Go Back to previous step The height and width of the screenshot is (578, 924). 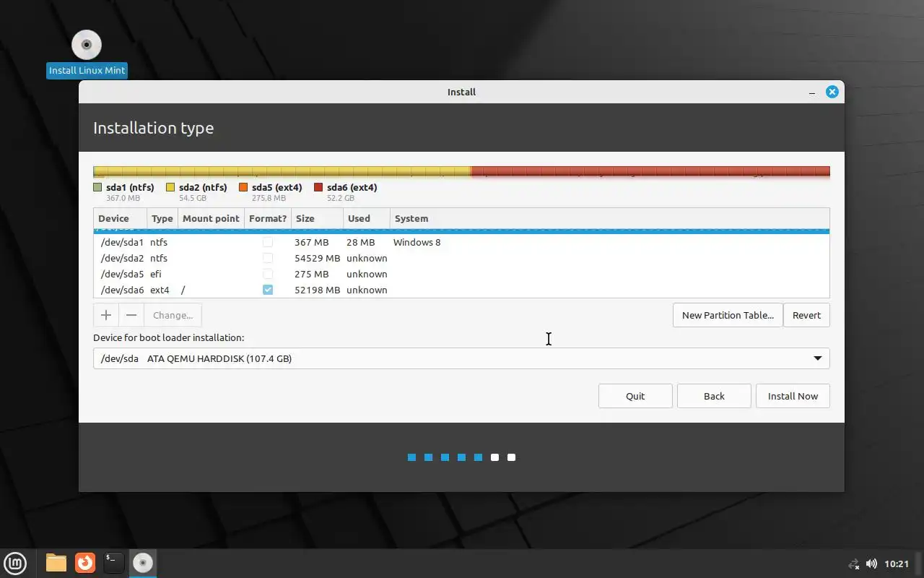(714, 396)
